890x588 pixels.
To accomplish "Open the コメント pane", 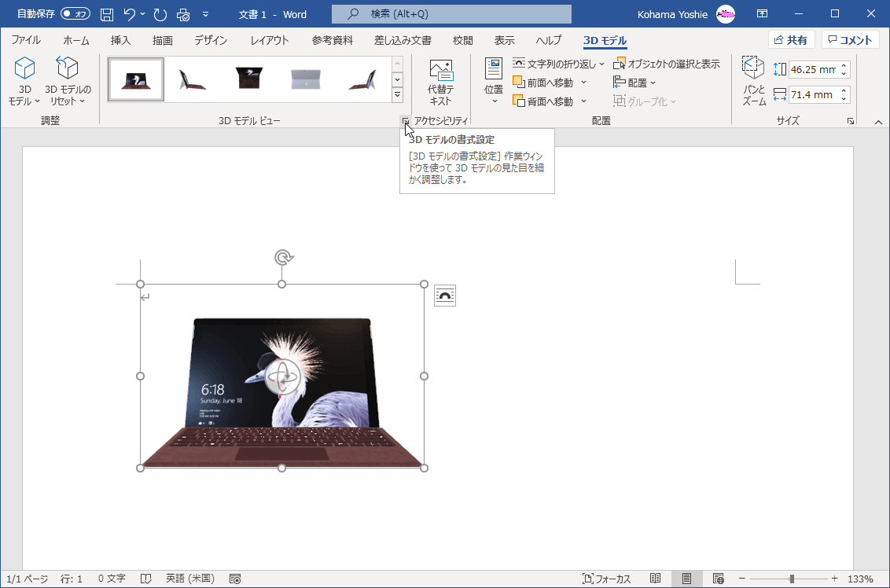I will (x=849, y=39).
